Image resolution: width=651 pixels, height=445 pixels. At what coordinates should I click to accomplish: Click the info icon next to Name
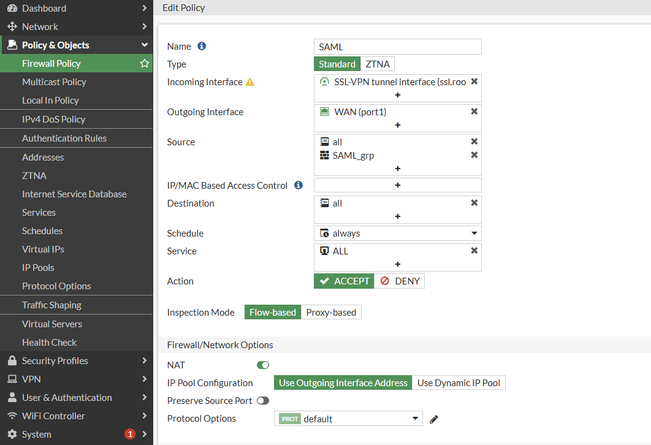202,46
